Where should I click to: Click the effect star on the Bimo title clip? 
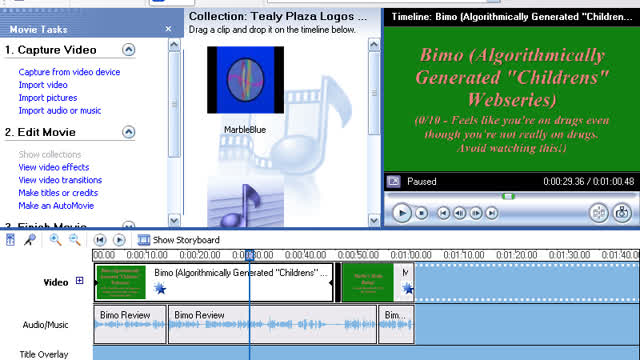pyautogui.click(x=160, y=289)
